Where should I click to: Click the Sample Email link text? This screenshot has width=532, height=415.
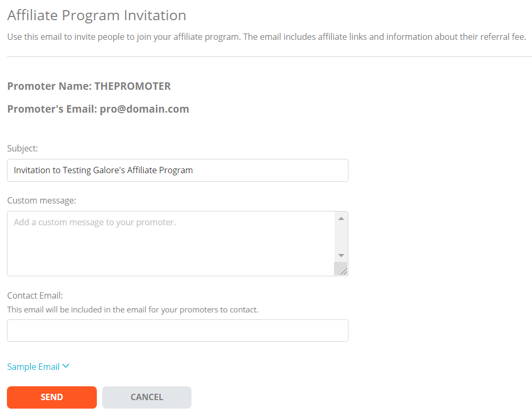click(33, 367)
